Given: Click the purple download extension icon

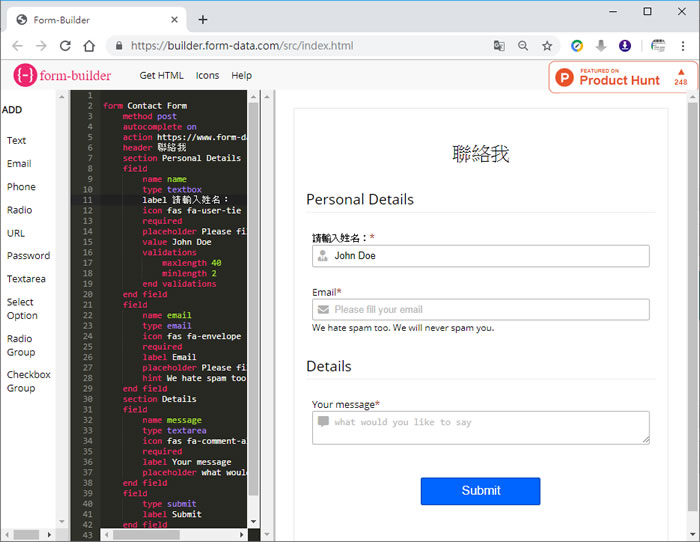Looking at the screenshot, I should pos(625,46).
